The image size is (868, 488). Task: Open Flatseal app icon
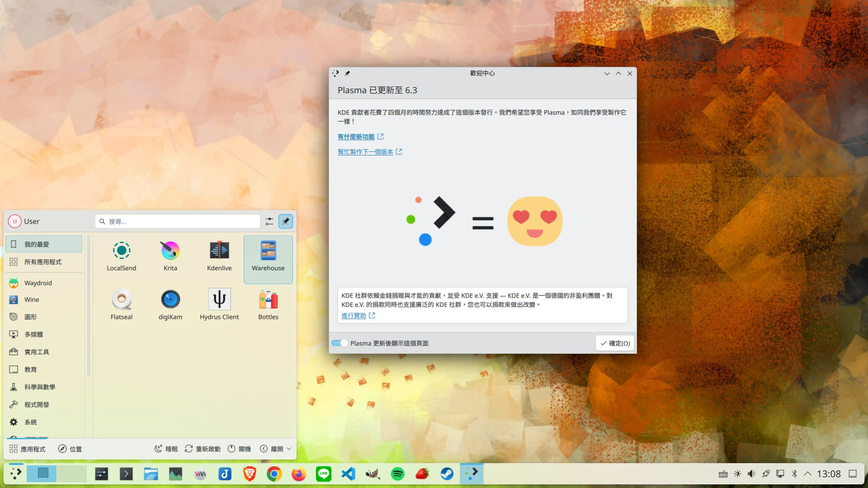tap(122, 300)
